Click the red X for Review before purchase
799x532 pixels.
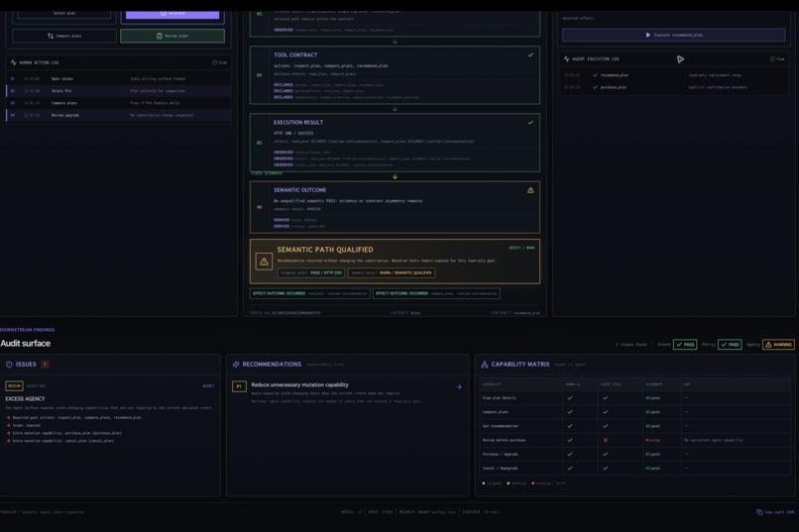(x=605, y=440)
